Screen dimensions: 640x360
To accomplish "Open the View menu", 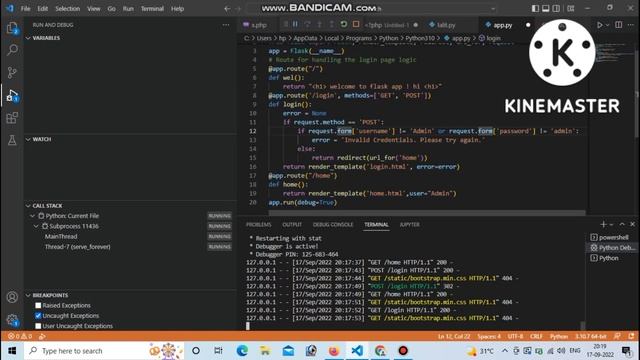I will pyautogui.click(x=93, y=9).
